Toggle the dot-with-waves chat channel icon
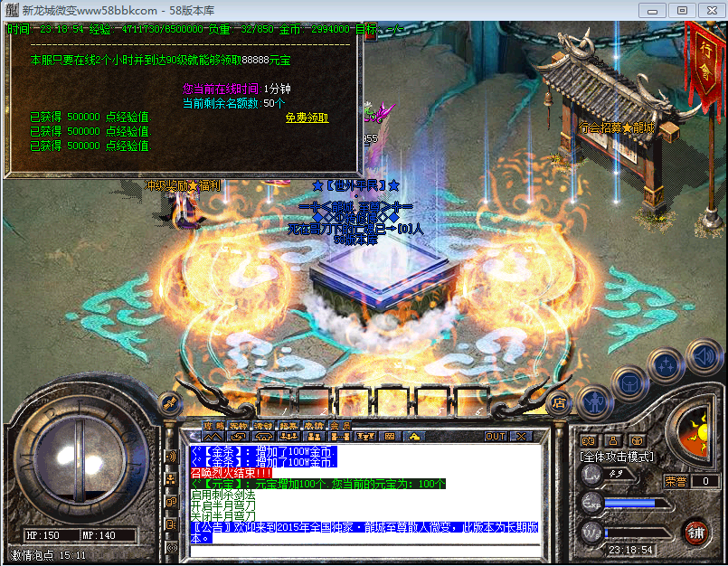728x566 pixels. 171,457
